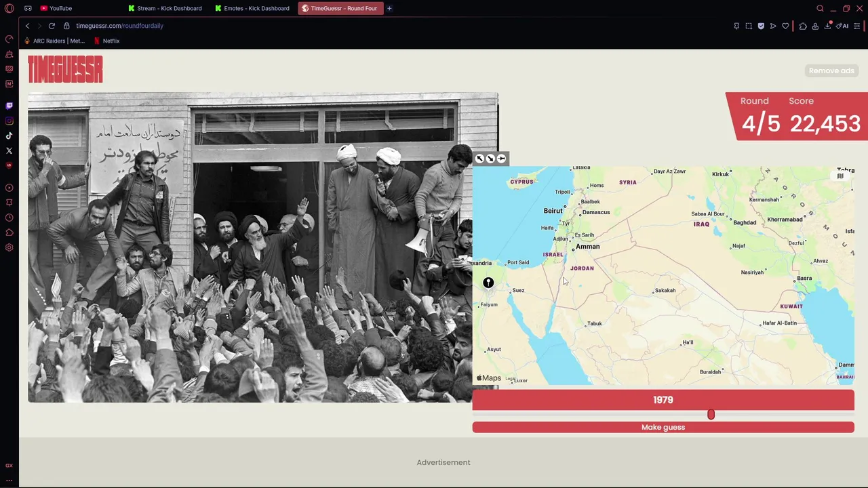View site info via the padlock icon
The height and width of the screenshot is (488, 868).
(66, 26)
